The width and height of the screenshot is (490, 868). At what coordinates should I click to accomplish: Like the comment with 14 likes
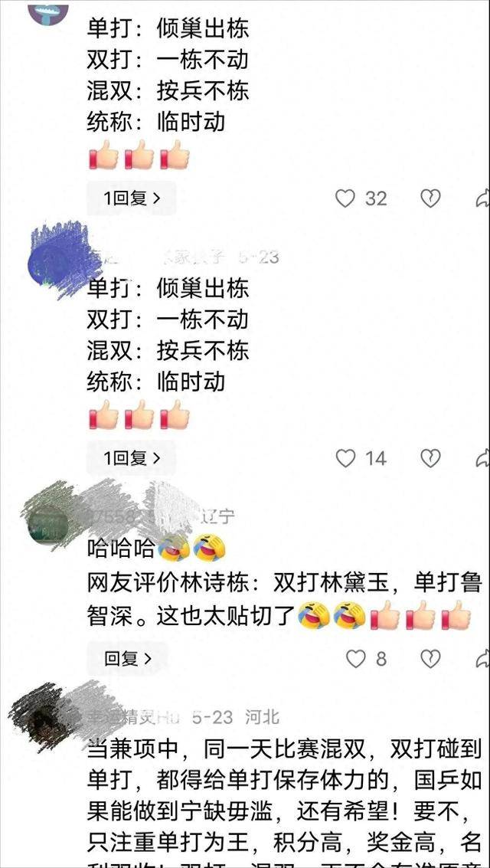[345, 458]
